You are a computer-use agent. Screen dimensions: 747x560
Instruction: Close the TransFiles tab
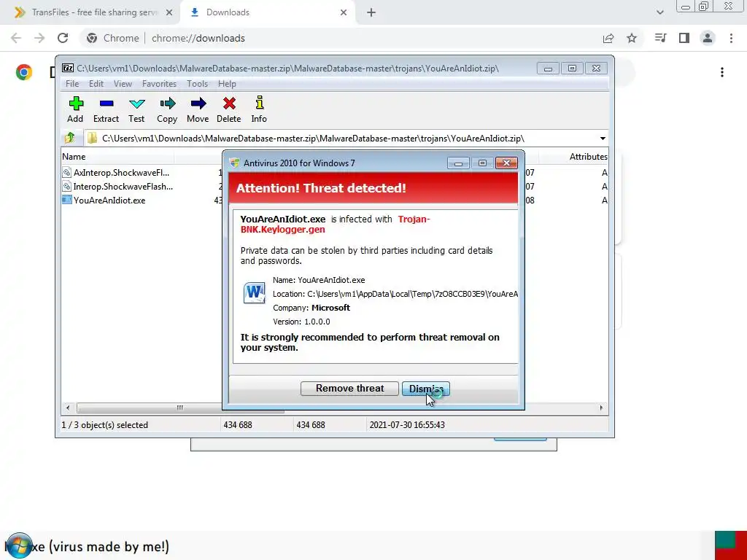coord(169,13)
